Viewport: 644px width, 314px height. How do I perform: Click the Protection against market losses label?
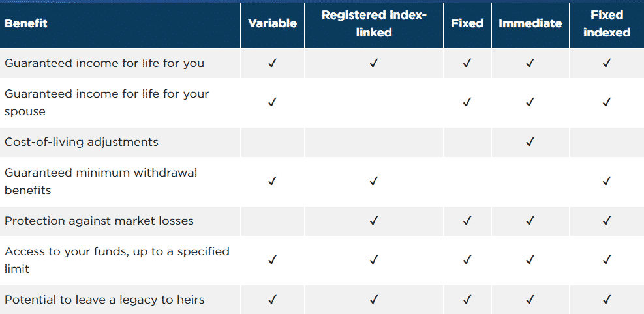tap(99, 221)
